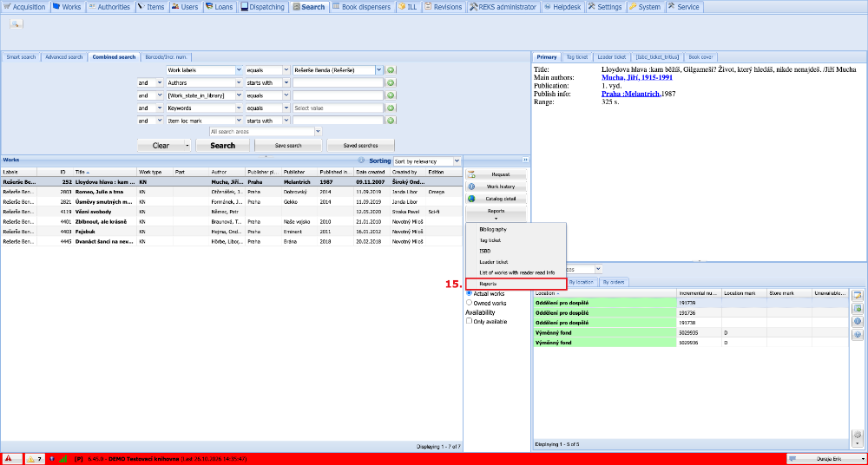Screen dimensions: 868x465
Task: Open operator dropdown on Authors row
Action: tap(286, 83)
